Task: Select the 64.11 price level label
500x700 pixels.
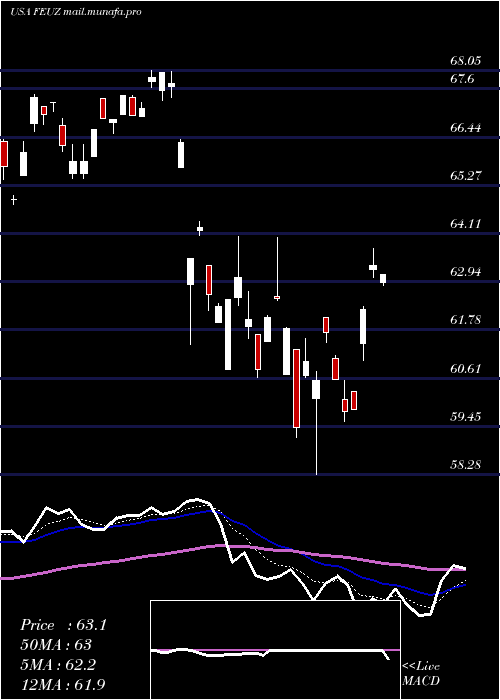Action: click(x=465, y=224)
